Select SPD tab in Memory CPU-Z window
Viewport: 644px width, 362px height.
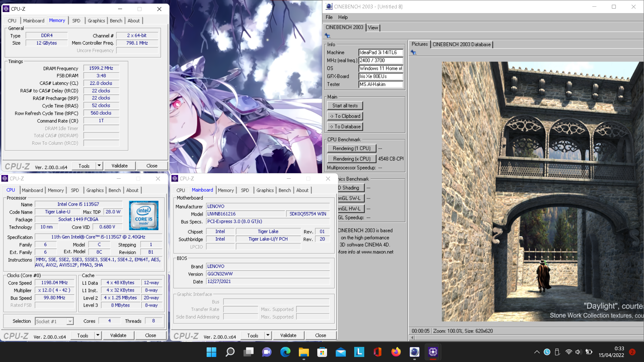tap(76, 21)
